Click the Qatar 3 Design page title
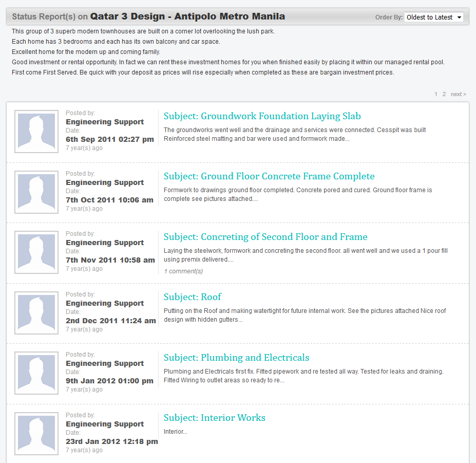 [187, 16]
